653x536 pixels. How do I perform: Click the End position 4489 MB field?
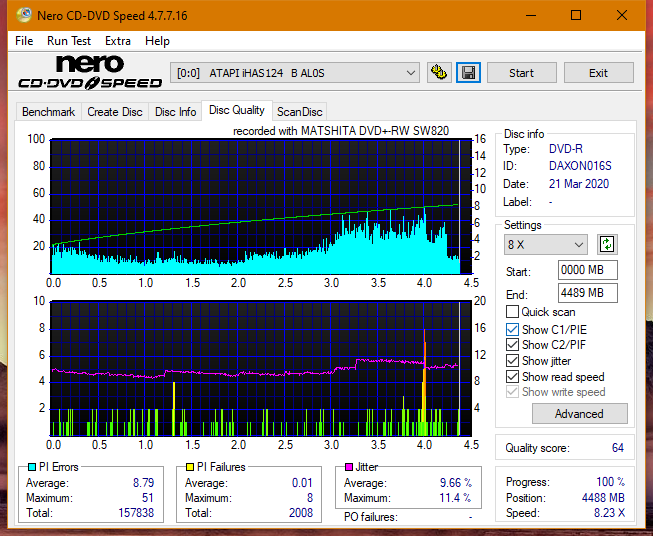click(587, 293)
